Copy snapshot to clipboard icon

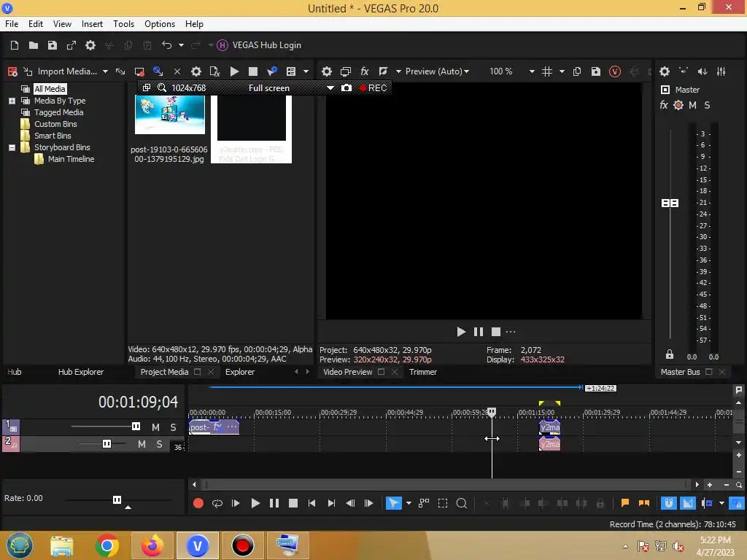pyautogui.click(x=577, y=71)
